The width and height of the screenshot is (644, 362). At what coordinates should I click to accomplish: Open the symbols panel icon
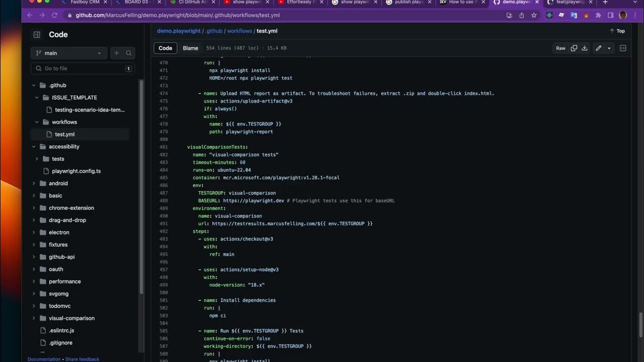[x=623, y=48]
